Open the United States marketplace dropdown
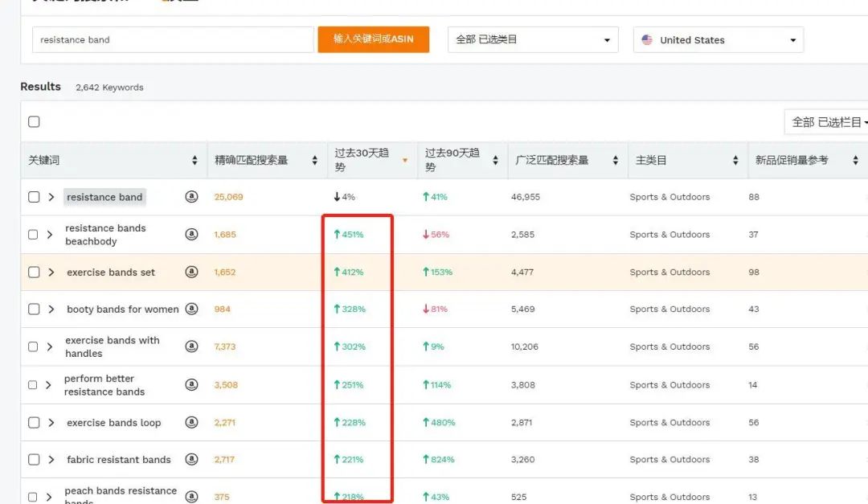The image size is (868, 504). 718,40
